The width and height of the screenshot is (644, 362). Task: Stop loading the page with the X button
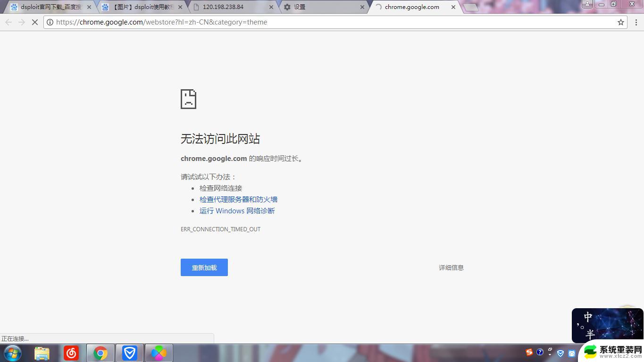pos(34,22)
